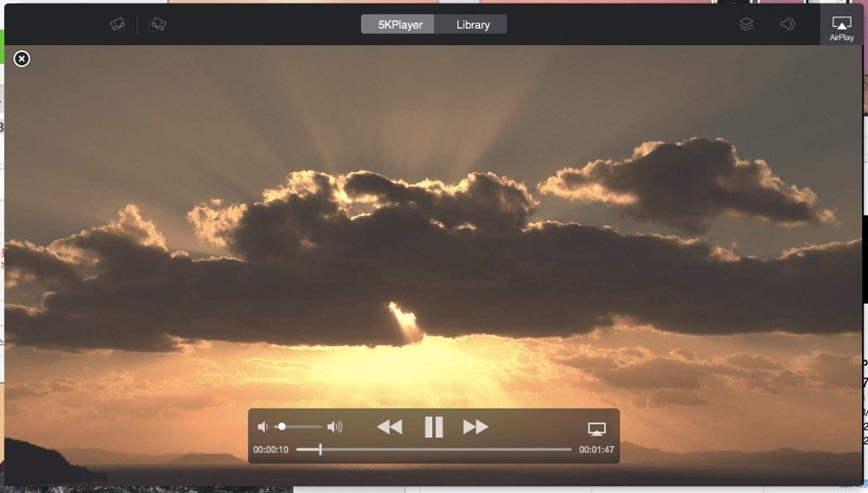
Task: Select the 5KPlayer tab
Action: (400, 24)
